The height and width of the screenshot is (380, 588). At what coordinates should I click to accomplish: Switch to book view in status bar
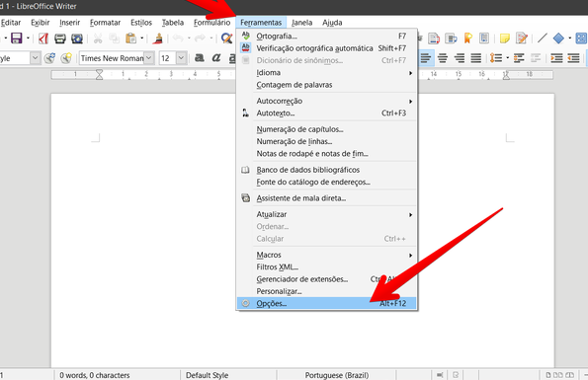point(569,375)
